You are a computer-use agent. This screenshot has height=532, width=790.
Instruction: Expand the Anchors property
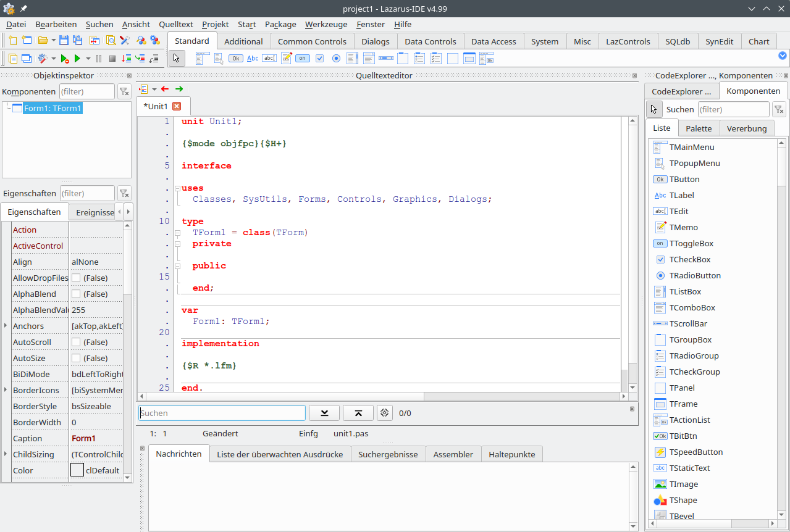point(6,326)
